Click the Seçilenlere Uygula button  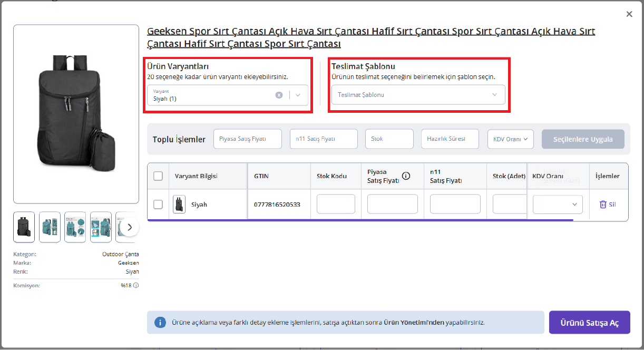click(x=583, y=139)
